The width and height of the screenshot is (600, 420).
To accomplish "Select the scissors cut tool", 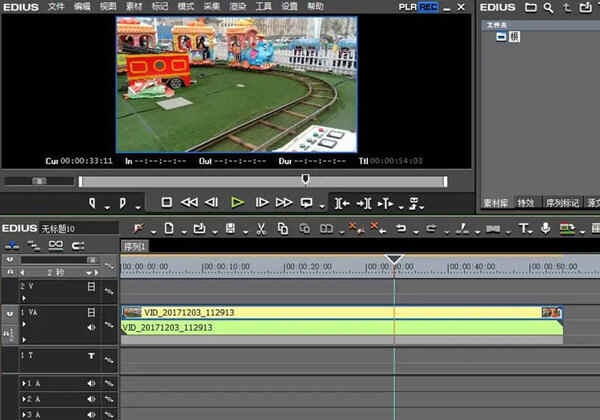I will pos(259,229).
